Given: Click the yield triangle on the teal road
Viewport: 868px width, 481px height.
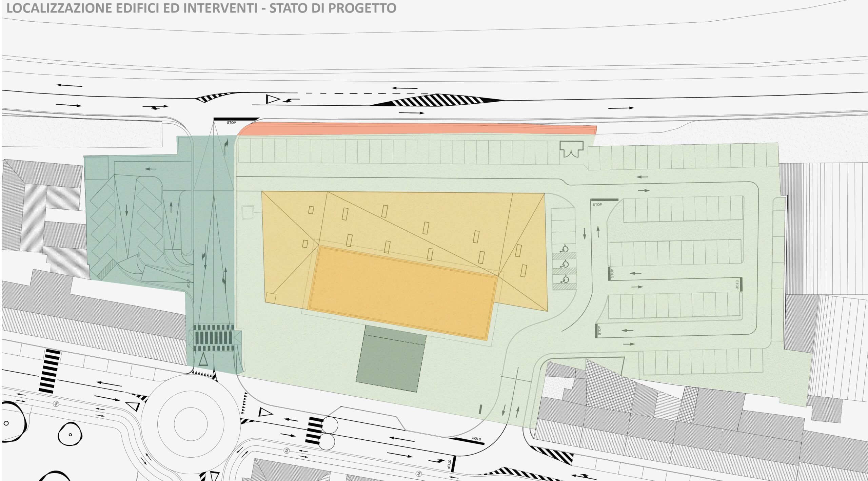Looking at the screenshot, I should click(x=203, y=359).
